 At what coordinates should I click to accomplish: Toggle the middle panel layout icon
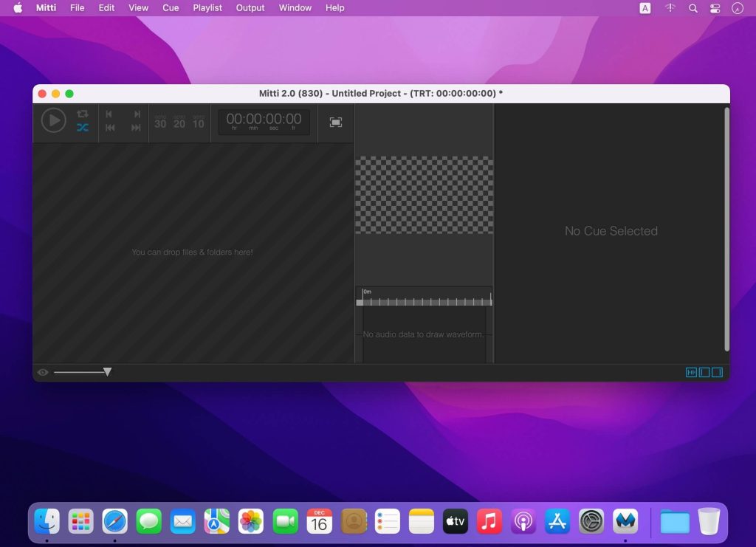(704, 373)
